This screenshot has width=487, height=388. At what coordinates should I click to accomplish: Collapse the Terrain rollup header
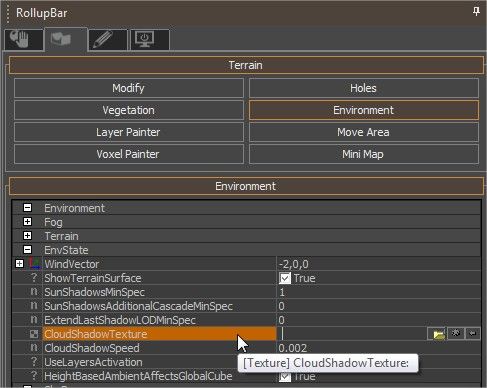[246, 65]
